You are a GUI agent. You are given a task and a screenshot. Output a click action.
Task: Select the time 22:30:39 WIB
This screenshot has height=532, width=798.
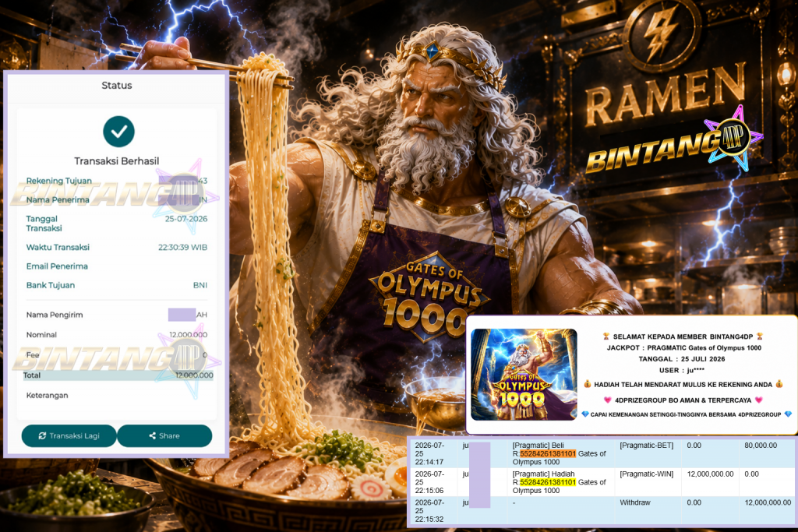182,247
